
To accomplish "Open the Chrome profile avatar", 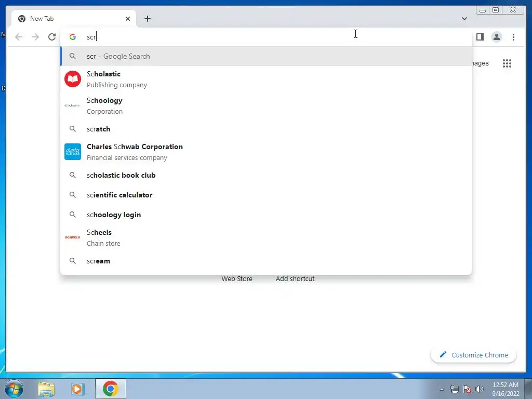I will 496,37.
